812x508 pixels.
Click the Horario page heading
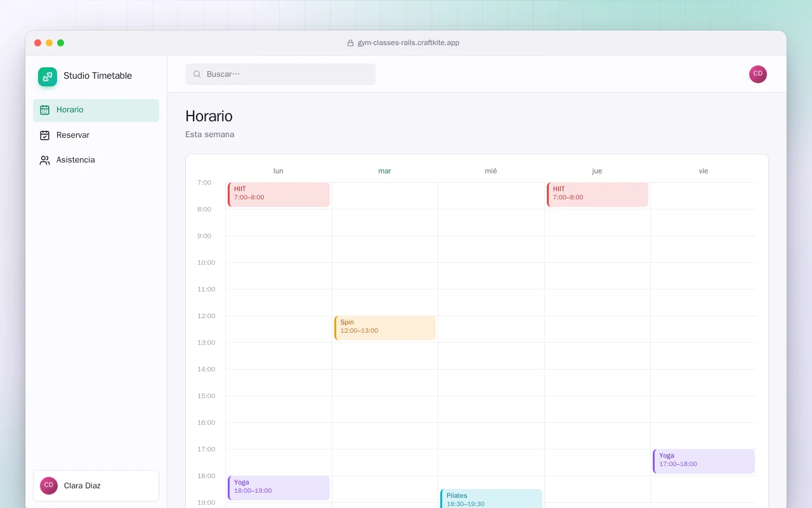(x=209, y=116)
